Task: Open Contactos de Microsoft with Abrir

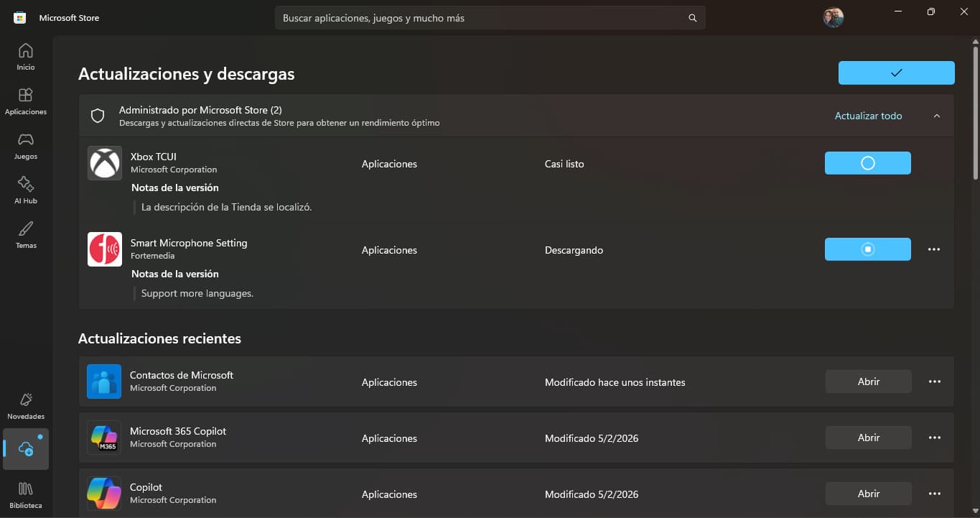Action: pyautogui.click(x=868, y=381)
